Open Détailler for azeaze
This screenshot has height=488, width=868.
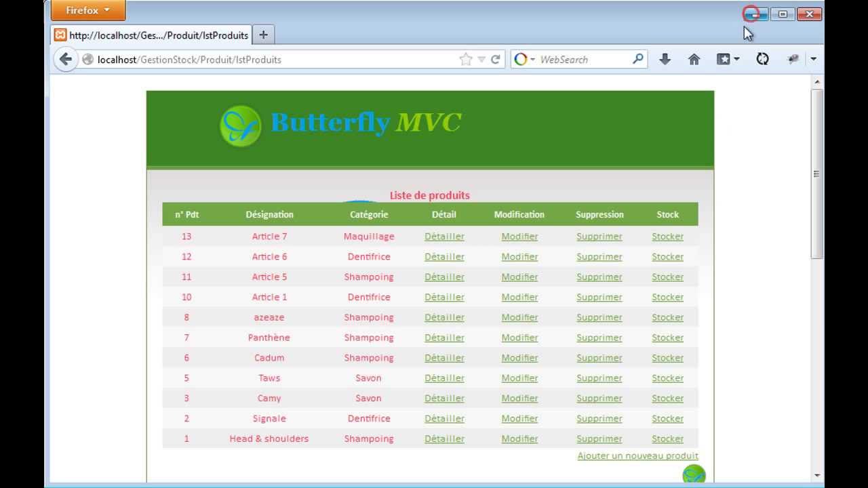pyautogui.click(x=444, y=317)
